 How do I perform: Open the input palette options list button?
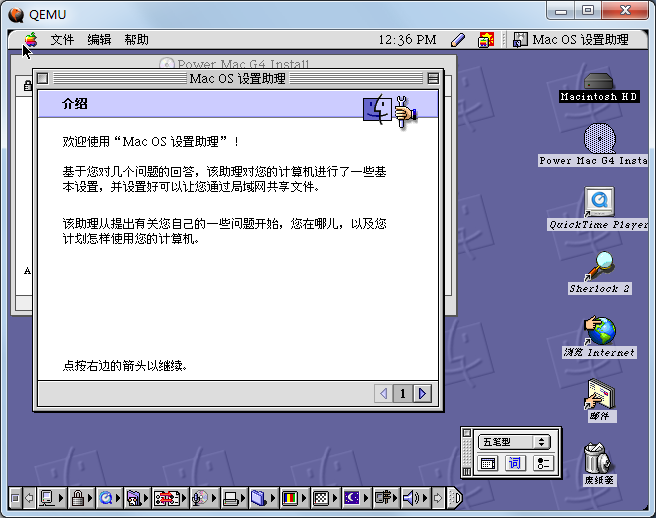coord(543,463)
